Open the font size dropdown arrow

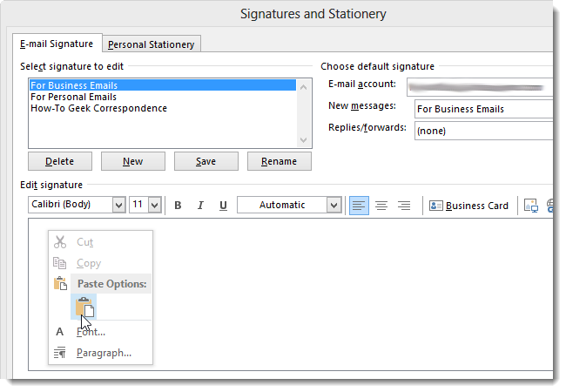click(x=155, y=205)
